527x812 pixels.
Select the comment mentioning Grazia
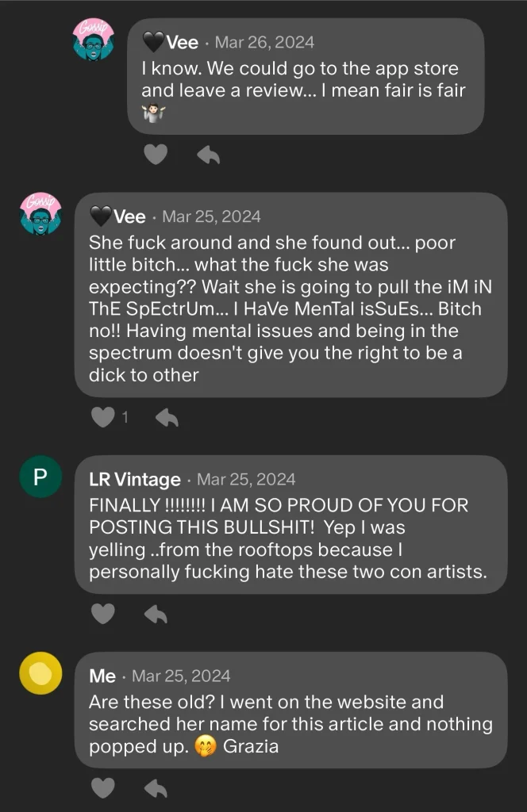(x=289, y=724)
